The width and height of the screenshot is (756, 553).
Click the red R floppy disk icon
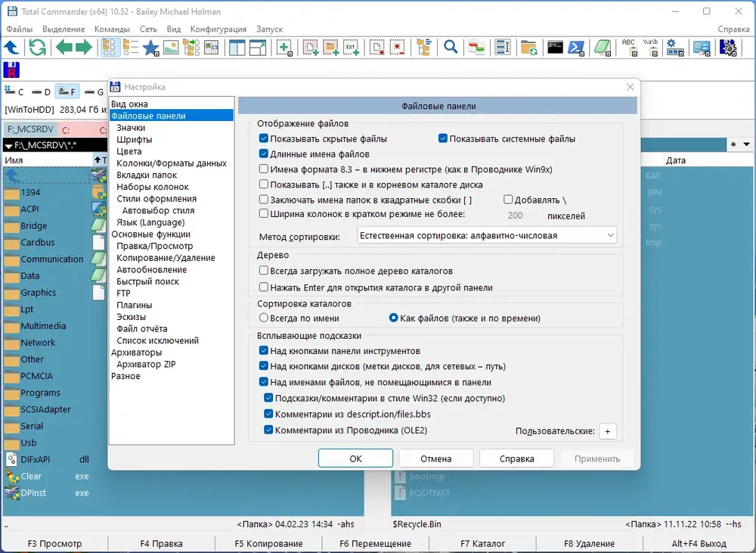point(11,70)
